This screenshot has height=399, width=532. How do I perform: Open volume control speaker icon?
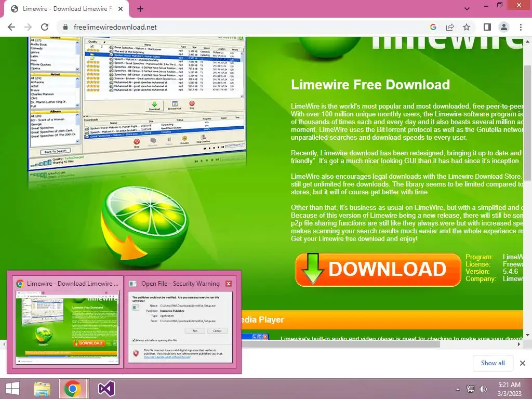coord(483,389)
